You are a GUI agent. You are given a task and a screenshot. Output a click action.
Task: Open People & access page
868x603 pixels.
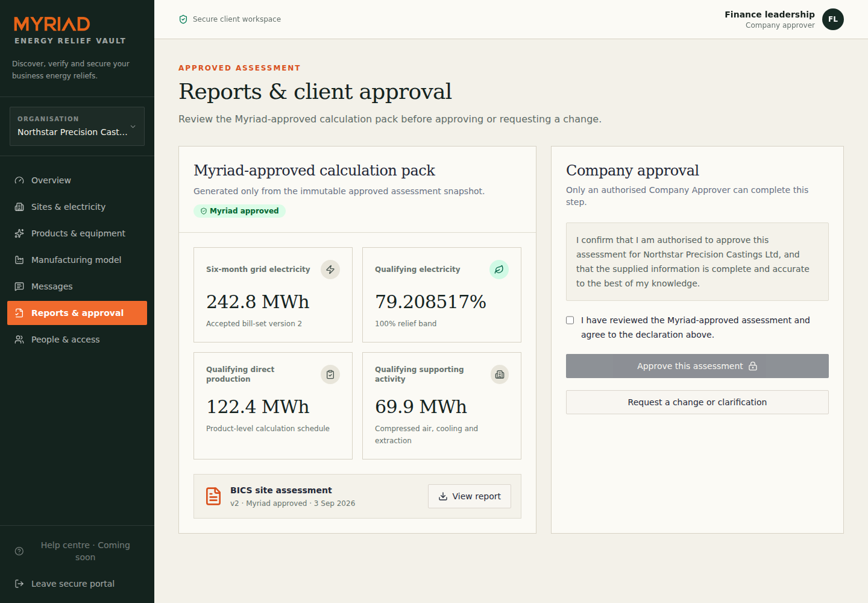click(77, 339)
